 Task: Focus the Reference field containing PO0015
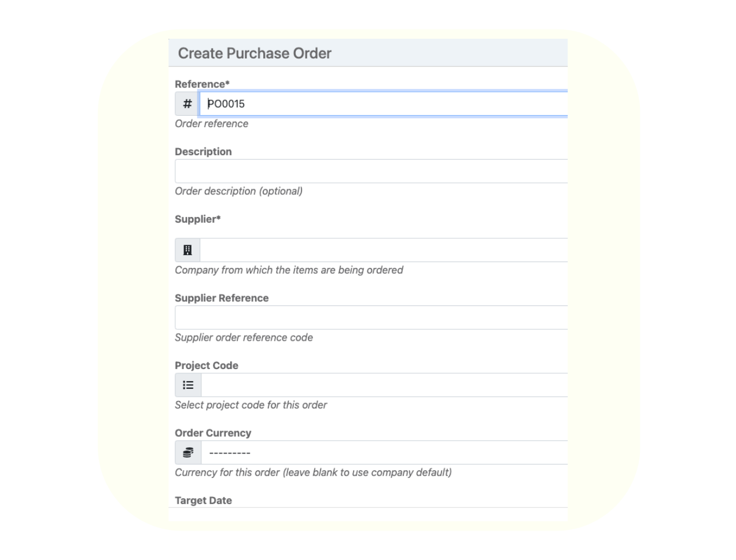coord(384,104)
